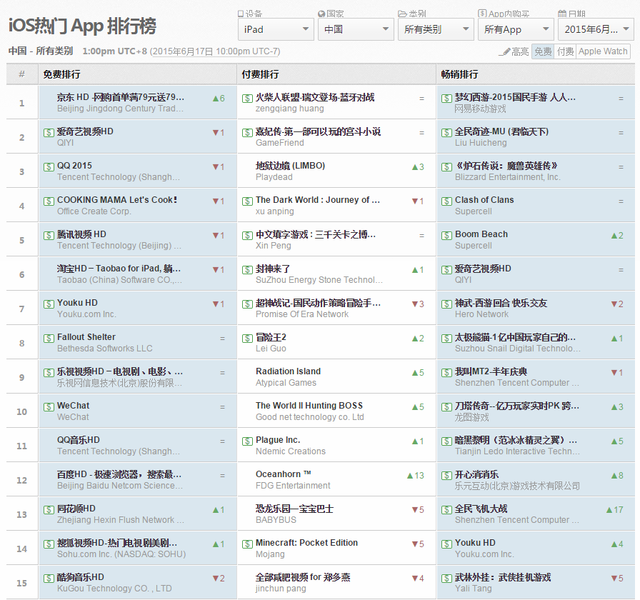
Task: Toggle the Apple Watch filter
Action: point(604,51)
